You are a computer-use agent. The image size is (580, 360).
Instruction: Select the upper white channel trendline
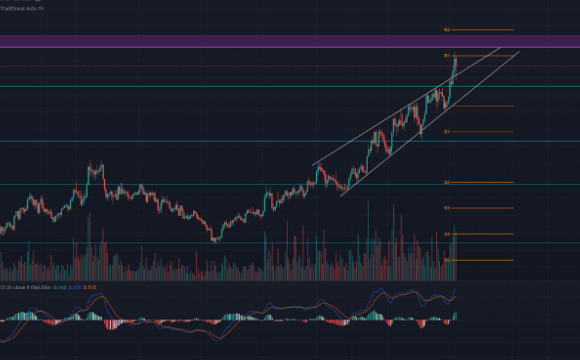pos(406,106)
